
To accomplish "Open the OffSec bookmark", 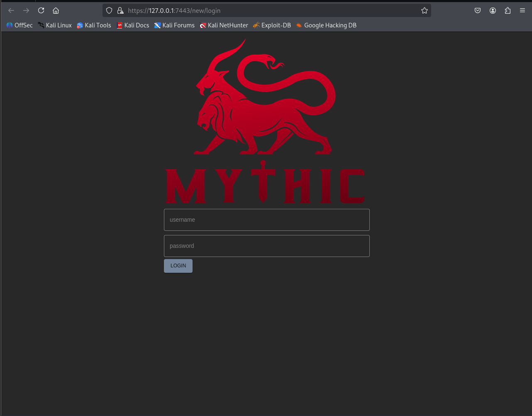I will pyautogui.click(x=20, y=25).
